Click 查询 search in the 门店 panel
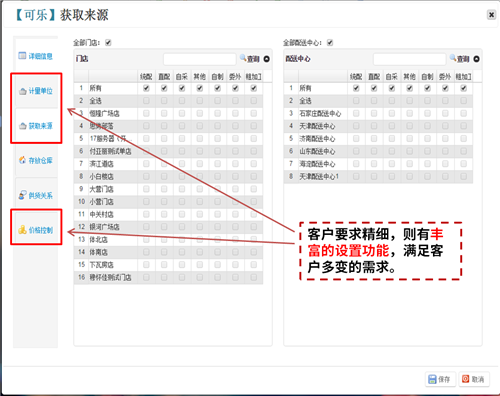The image size is (500, 396). (250, 59)
